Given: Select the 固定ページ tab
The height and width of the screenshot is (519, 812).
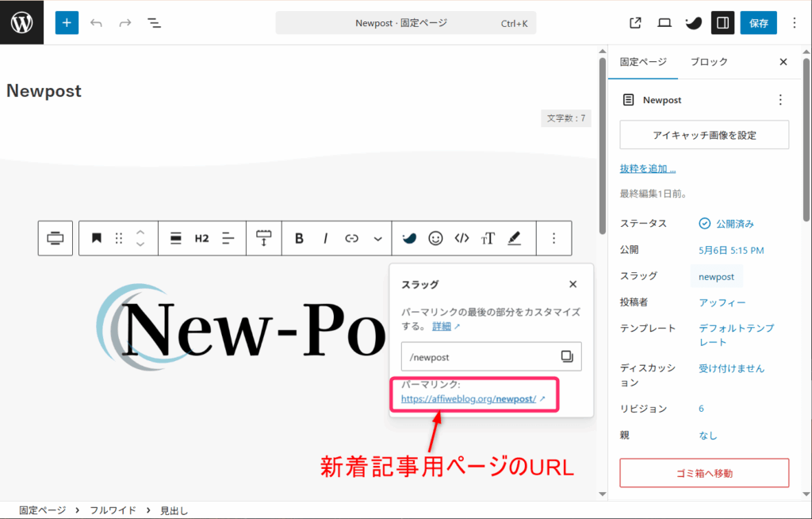Looking at the screenshot, I should 643,62.
